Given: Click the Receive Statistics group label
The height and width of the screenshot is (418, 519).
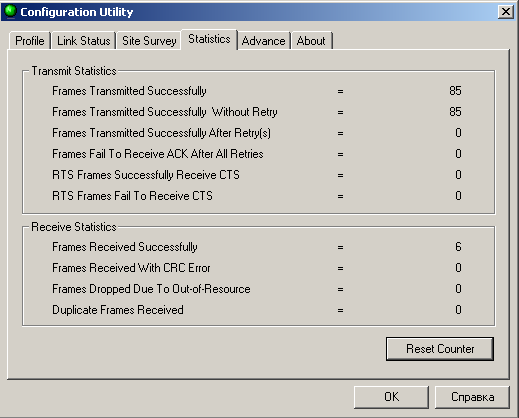Looking at the screenshot, I should [74, 227].
